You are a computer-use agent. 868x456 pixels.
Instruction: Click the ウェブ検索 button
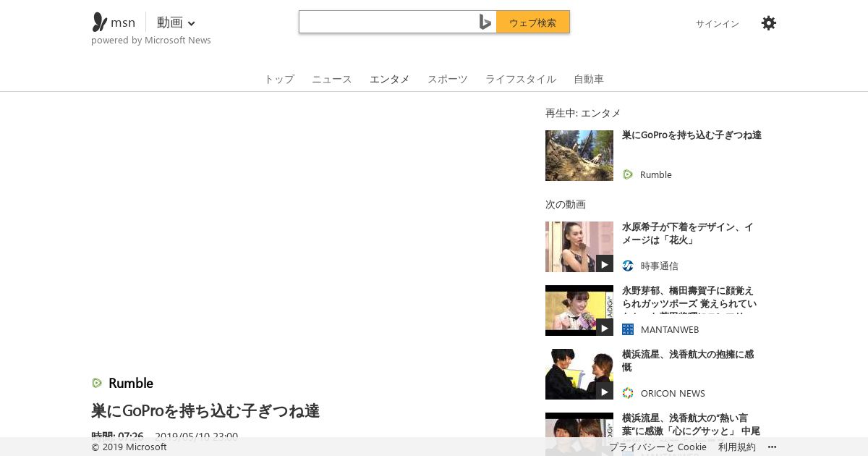pos(533,22)
